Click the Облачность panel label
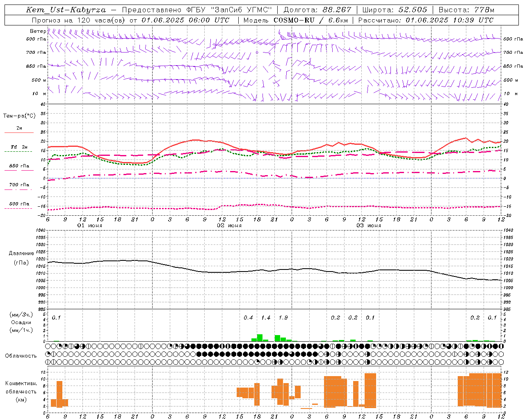The width and height of the screenshot is (525, 420). coord(21,356)
